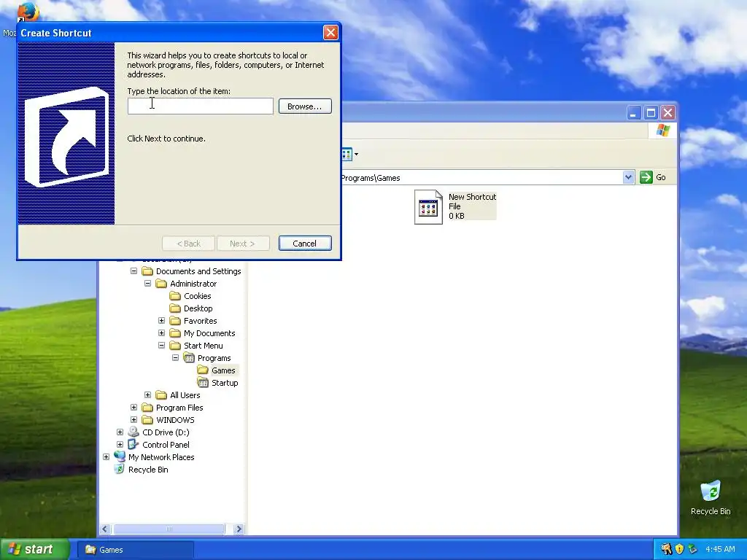Select Recycle Bin in the folder tree
The image size is (747, 560).
click(148, 469)
